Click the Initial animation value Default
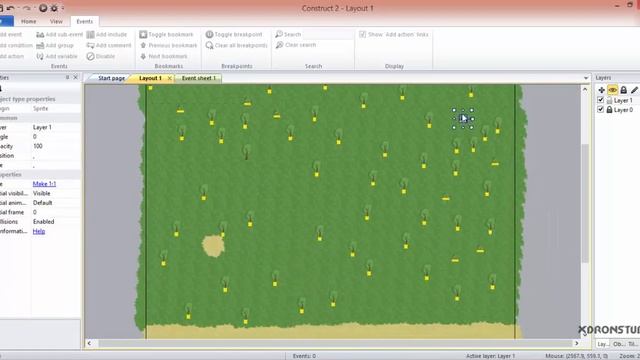The width and height of the screenshot is (640, 360). [42, 202]
